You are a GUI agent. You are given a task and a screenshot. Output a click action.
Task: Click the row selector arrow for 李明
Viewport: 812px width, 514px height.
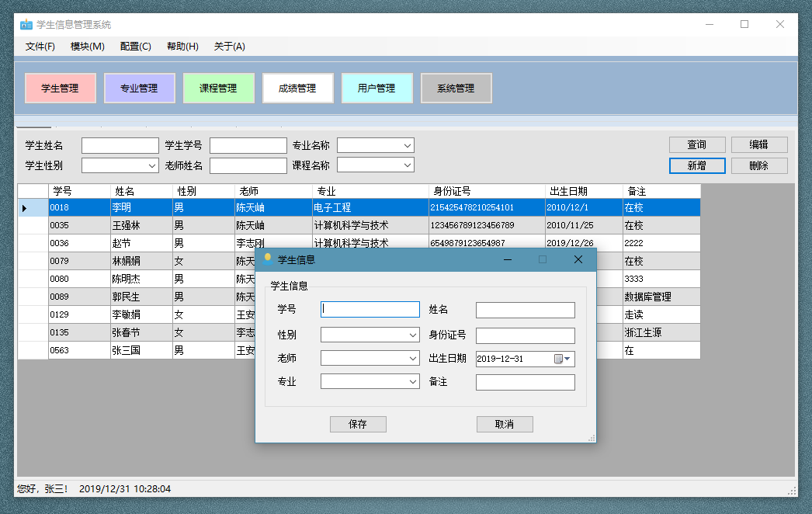pyautogui.click(x=25, y=208)
